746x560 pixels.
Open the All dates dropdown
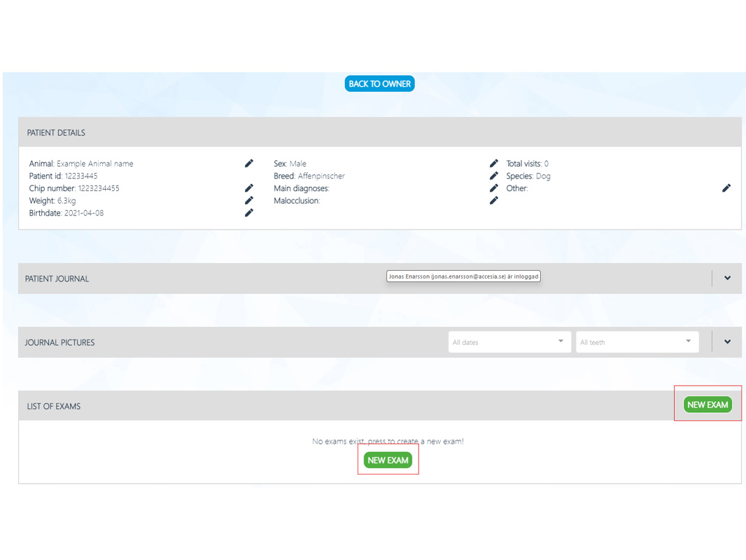tap(509, 342)
